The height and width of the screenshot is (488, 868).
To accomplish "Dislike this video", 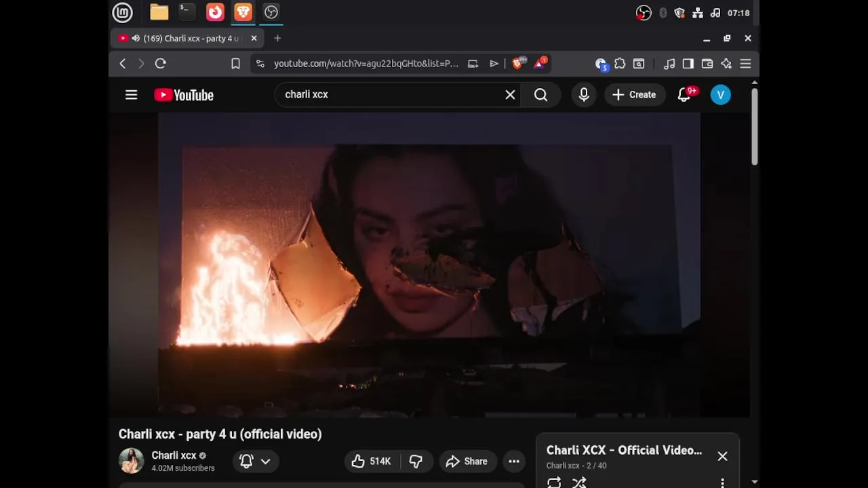I will pyautogui.click(x=416, y=462).
